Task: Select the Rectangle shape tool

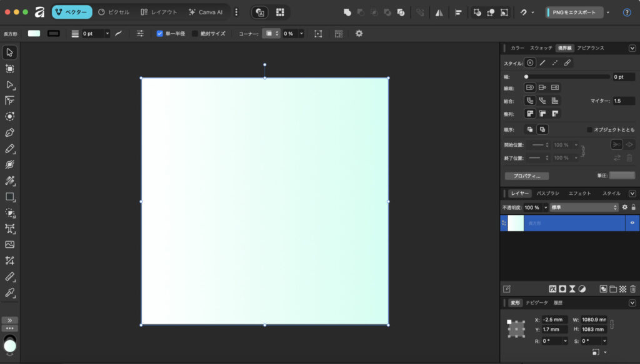Action: (x=10, y=197)
